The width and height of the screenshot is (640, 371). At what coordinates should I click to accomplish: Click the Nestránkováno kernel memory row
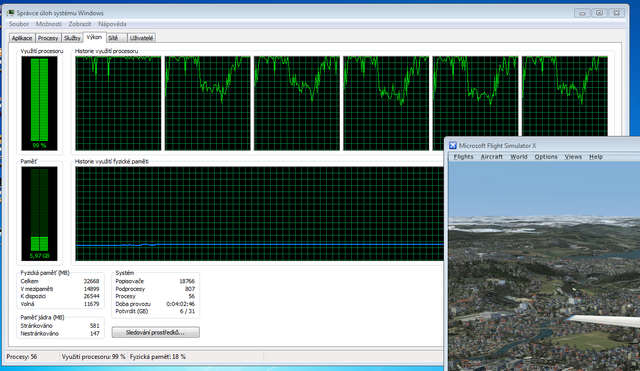(x=60, y=333)
